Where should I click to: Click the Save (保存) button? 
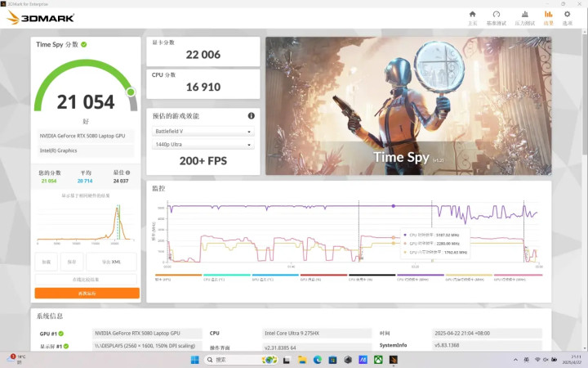point(72,262)
